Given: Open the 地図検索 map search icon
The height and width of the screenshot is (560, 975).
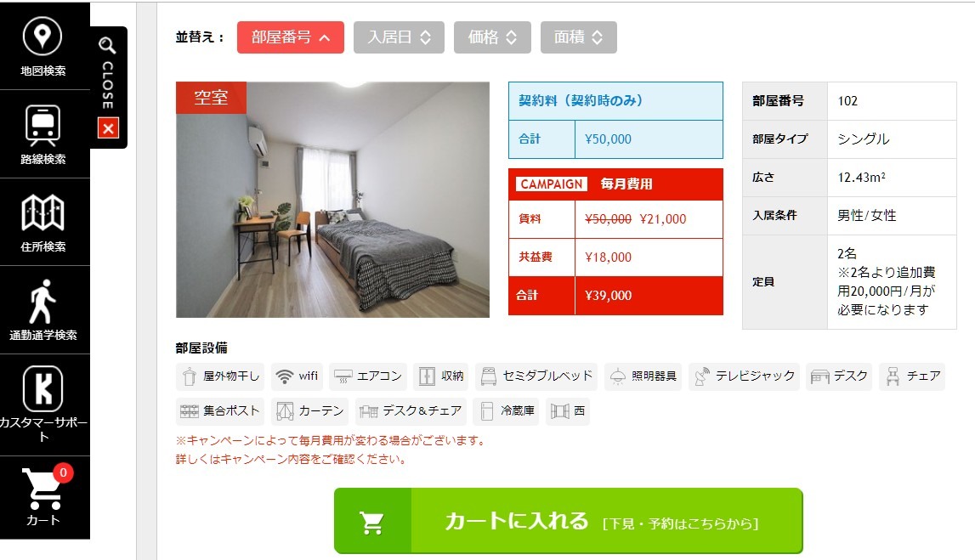Looking at the screenshot, I should (x=43, y=36).
